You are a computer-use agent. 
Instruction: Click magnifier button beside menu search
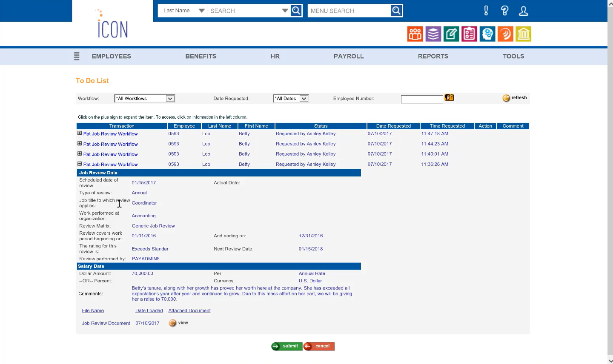(x=396, y=11)
